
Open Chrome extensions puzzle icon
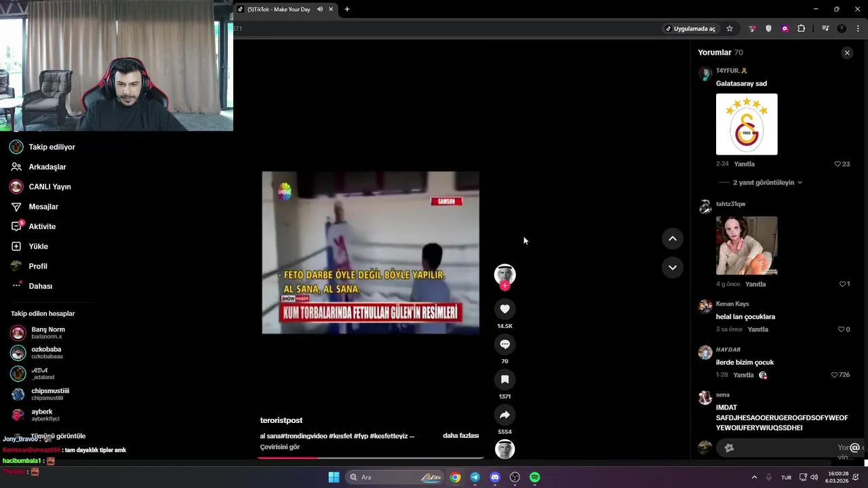pos(801,28)
